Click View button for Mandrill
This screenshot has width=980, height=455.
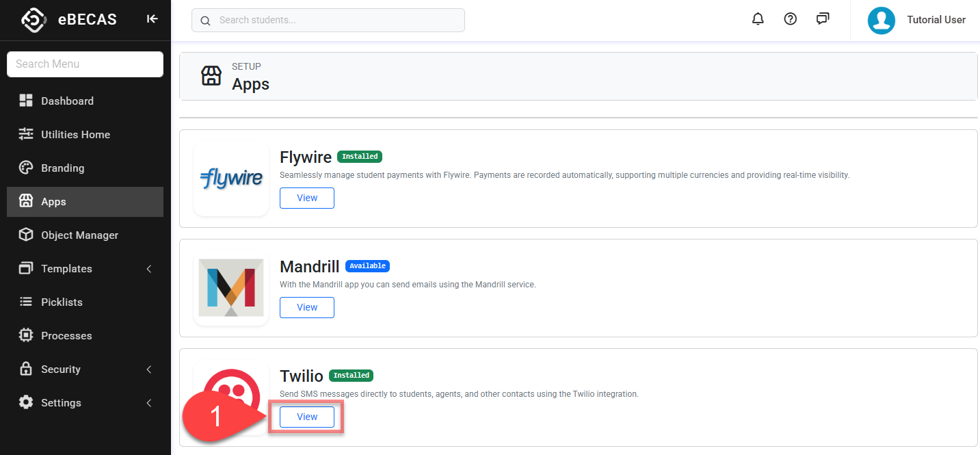(307, 307)
